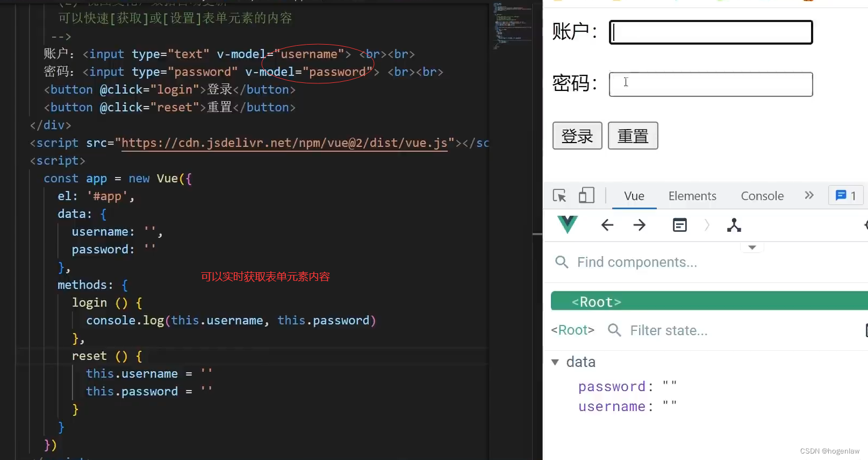868x460 pixels.
Task: Click 'this.password = ''' code line
Action: pos(149,391)
